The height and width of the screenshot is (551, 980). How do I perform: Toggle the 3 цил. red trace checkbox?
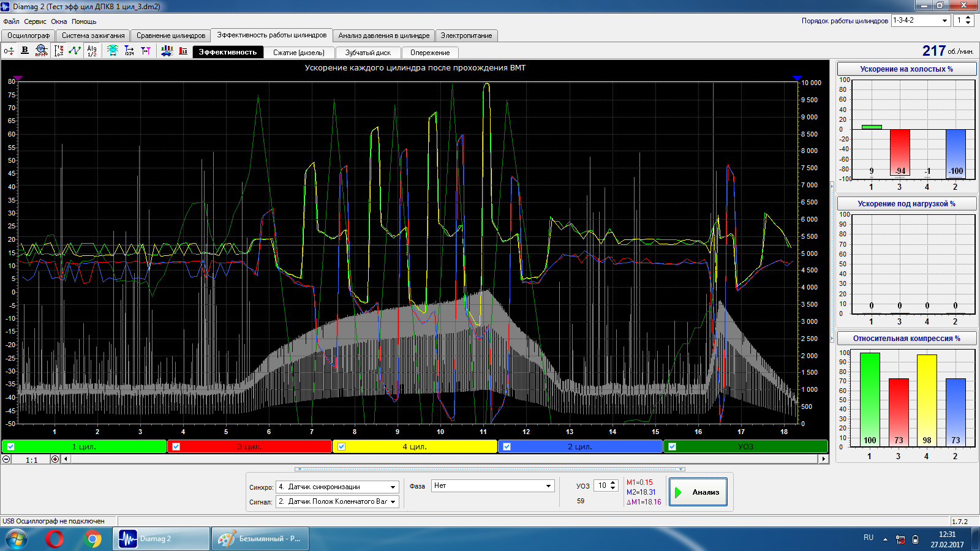click(x=176, y=447)
